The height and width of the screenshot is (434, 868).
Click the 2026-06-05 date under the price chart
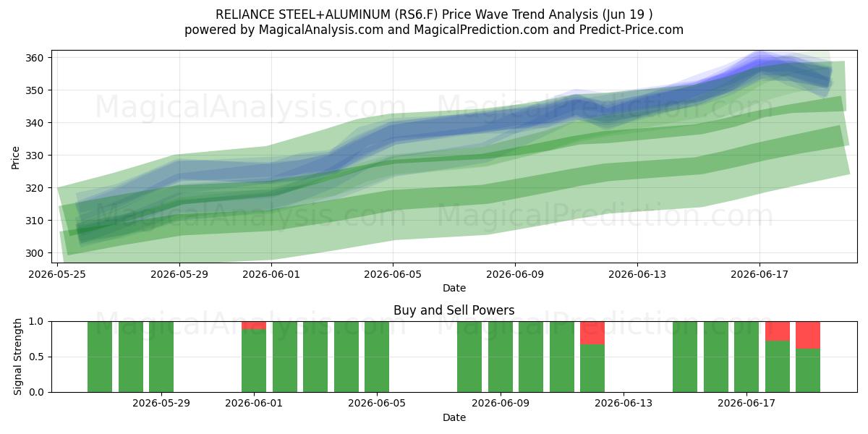click(393, 274)
